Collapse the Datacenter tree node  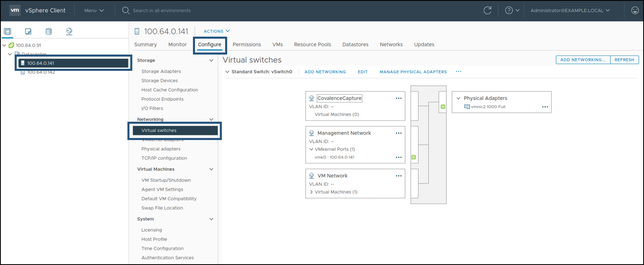pos(10,54)
